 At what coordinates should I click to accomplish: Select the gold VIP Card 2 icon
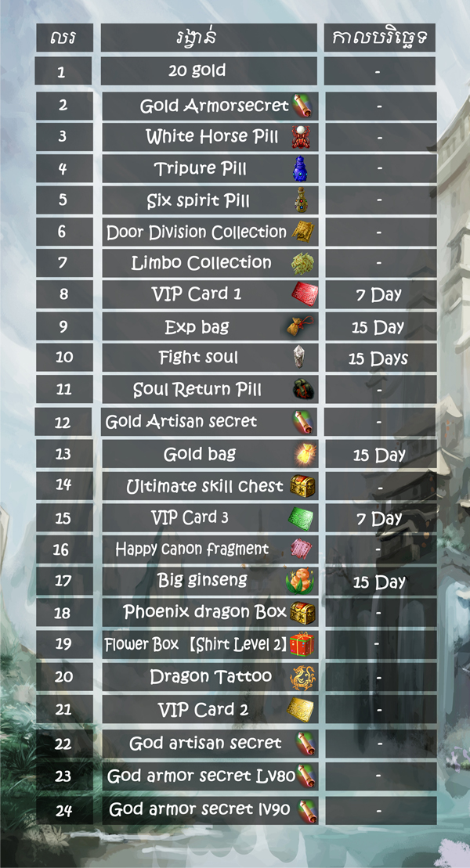point(300,709)
